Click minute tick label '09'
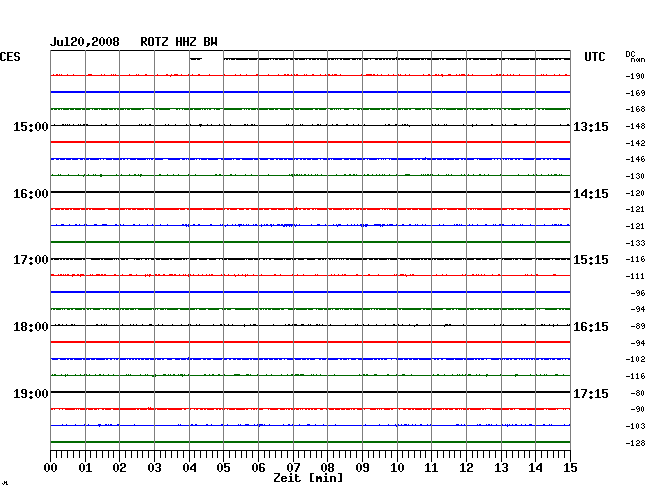 click(x=362, y=468)
